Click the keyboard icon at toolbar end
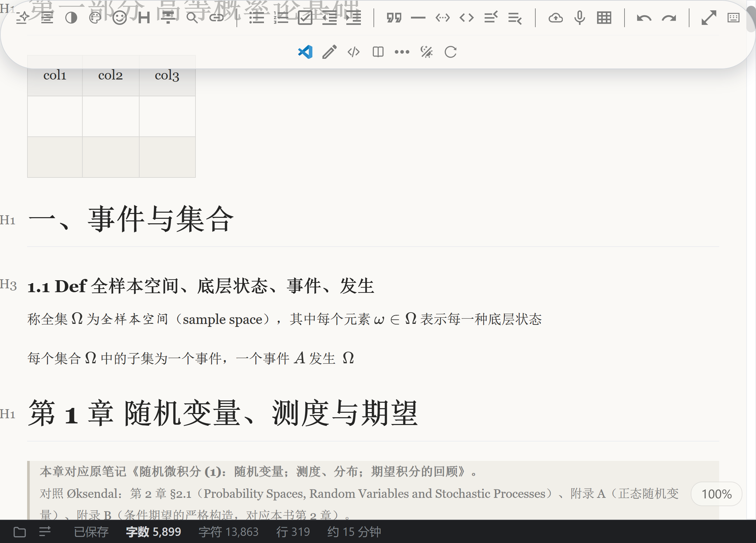 pyautogui.click(x=733, y=18)
